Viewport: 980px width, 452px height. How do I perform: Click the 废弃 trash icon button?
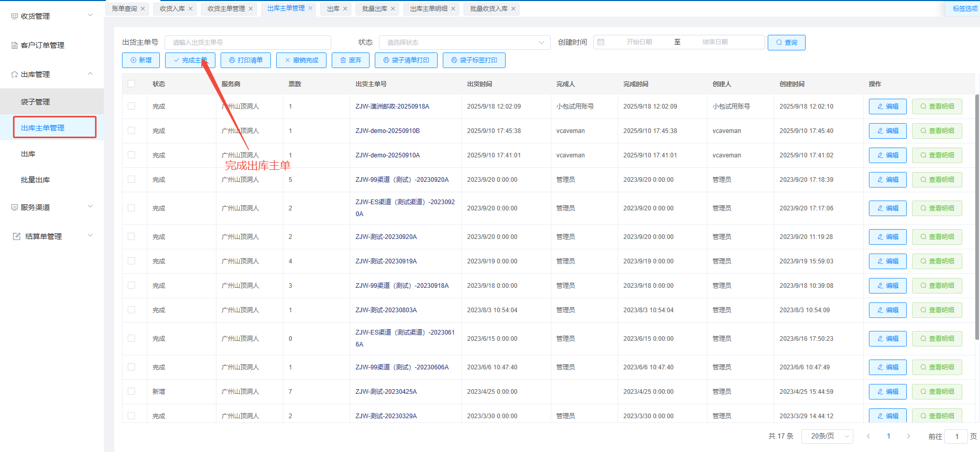tap(350, 60)
